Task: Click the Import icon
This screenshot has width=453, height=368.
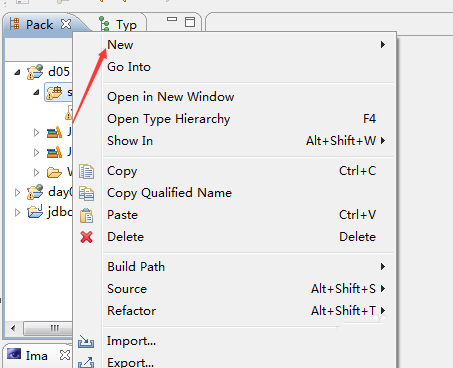Action: 86,342
